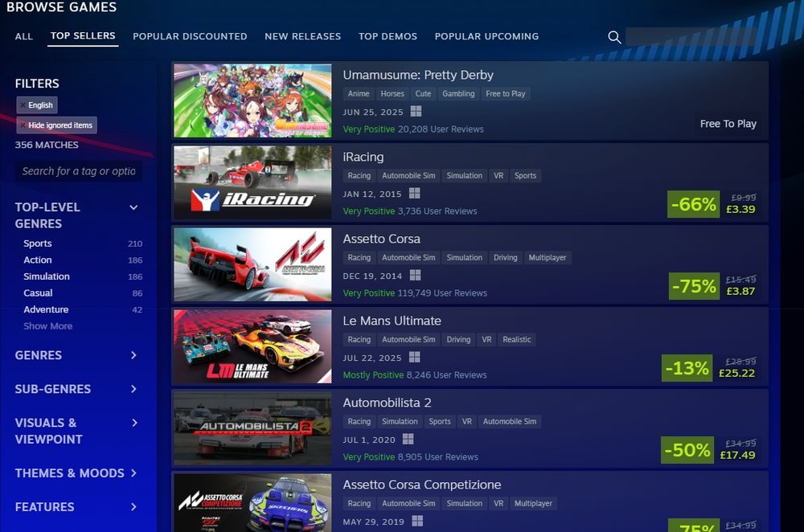Click the Horses tag
This screenshot has width=804, height=532.
point(392,94)
